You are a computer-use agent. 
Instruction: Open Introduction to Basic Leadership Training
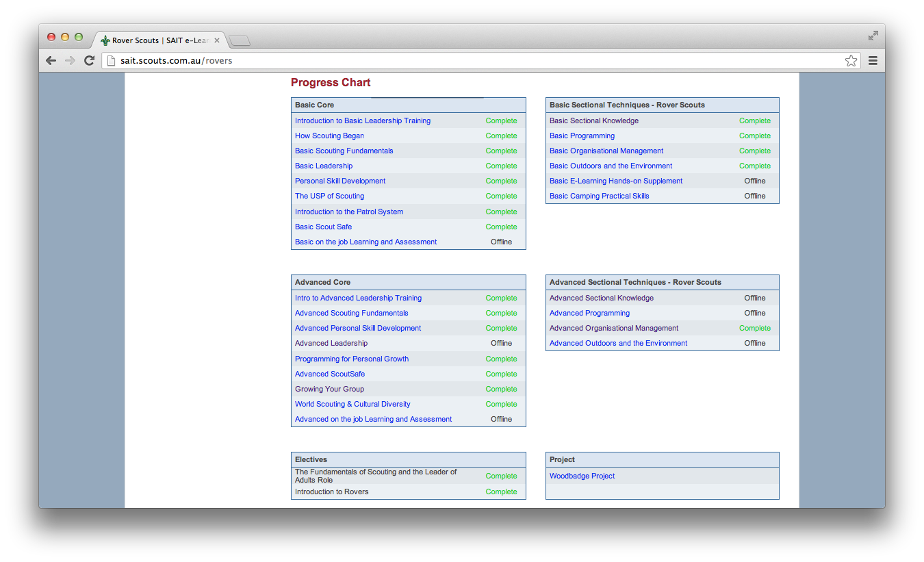tap(363, 120)
